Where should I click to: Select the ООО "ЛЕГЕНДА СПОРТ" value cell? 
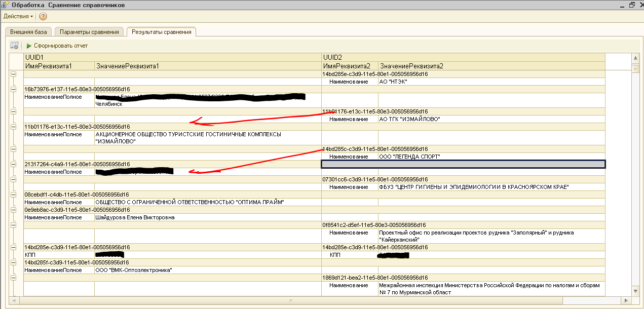[x=491, y=157]
